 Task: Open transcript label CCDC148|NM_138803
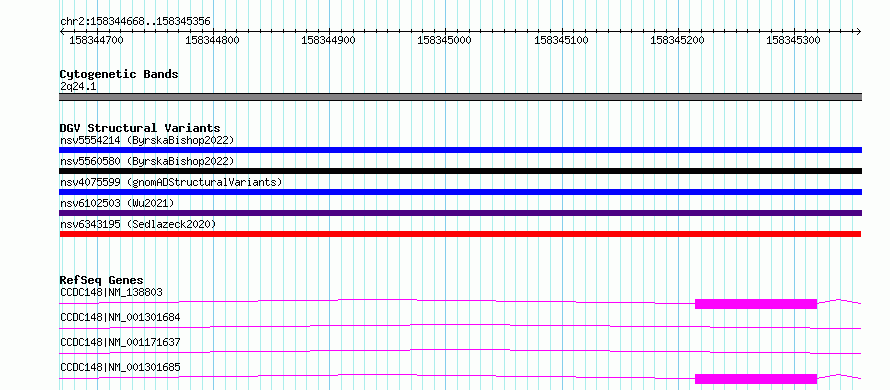coord(111,292)
